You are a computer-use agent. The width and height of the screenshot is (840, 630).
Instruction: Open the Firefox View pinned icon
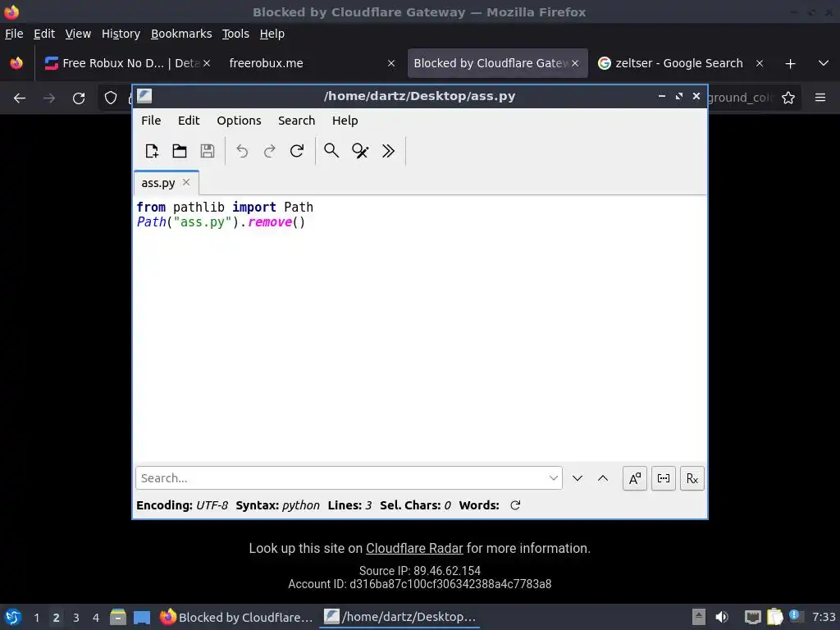[x=16, y=63]
